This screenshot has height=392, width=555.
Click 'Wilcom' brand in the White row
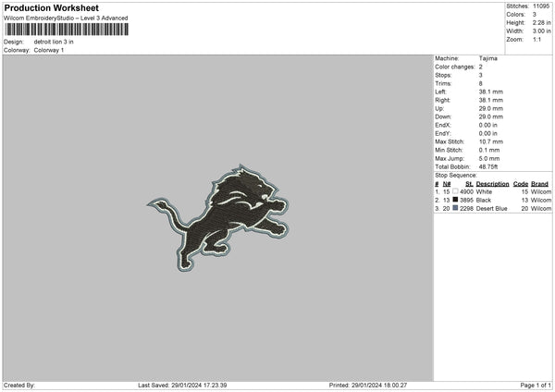click(x=541, y=191)
